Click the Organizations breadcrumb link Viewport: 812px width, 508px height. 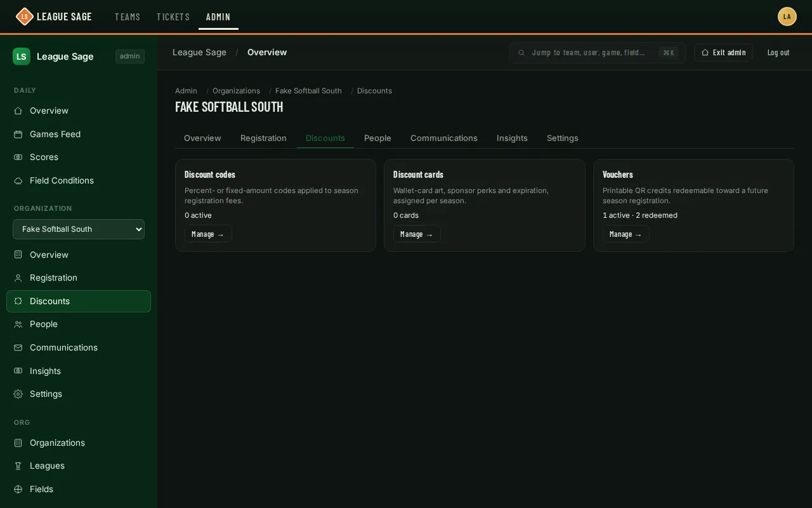(236, 91)
